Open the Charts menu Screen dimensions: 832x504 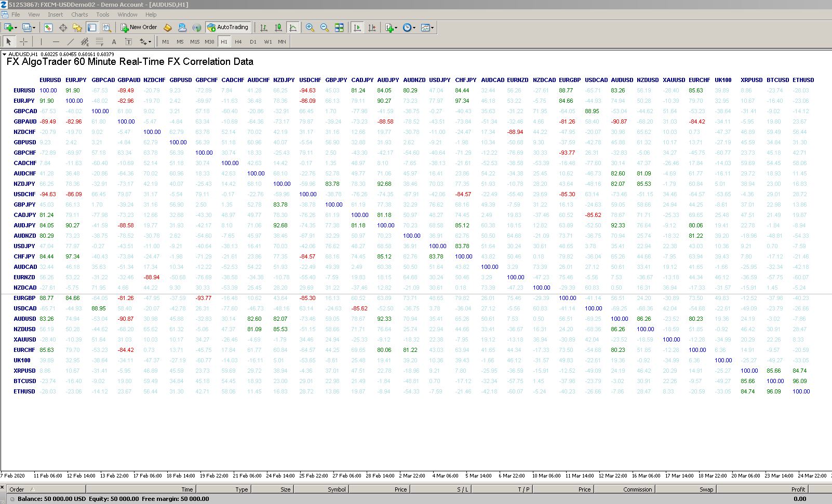tap(79, 15)
